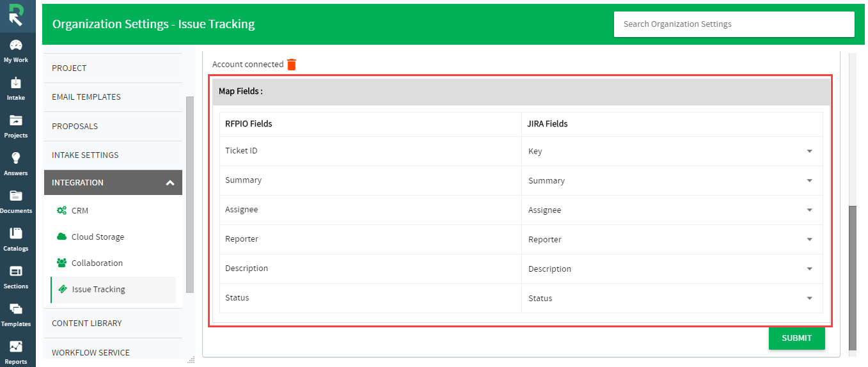The width and height of the screenshot is (868, 367).
Task: Click the Description RFPIO field label
Action: (246, 269)
